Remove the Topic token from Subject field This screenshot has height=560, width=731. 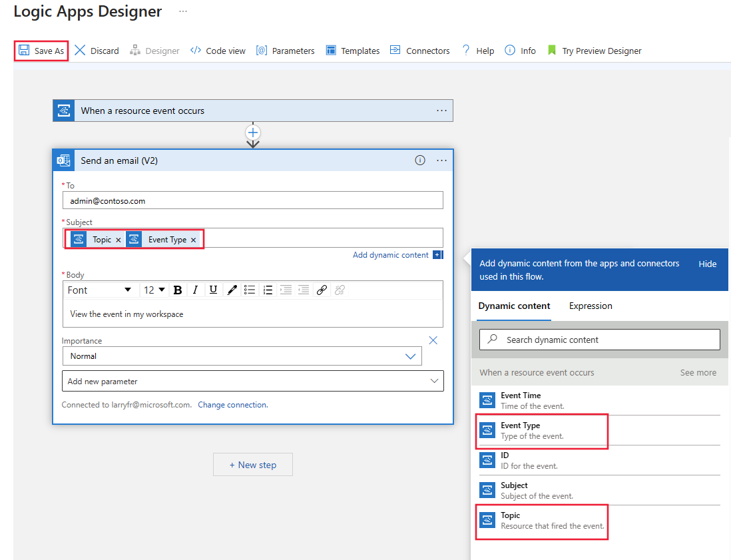click(118, 239)
